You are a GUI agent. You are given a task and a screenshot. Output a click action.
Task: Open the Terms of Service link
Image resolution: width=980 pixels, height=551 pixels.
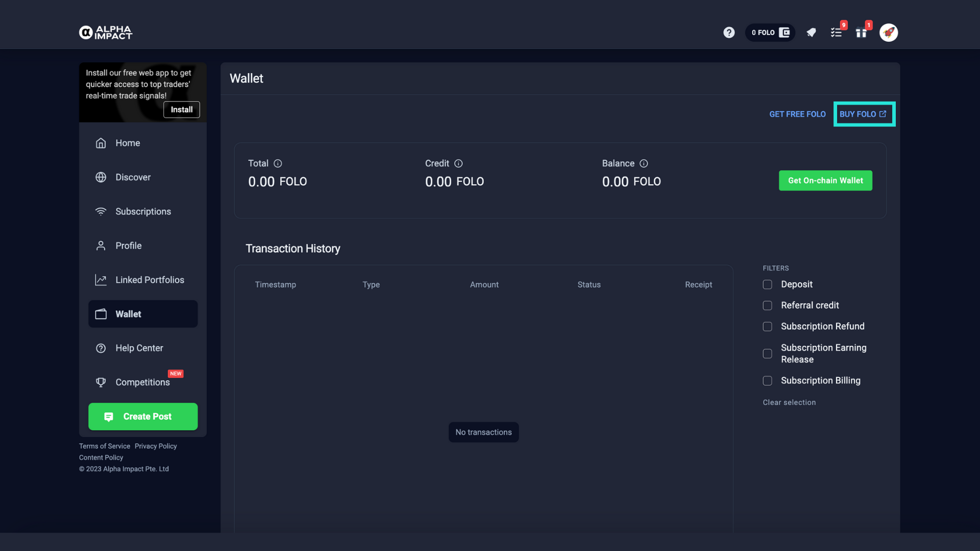(105, 446)
